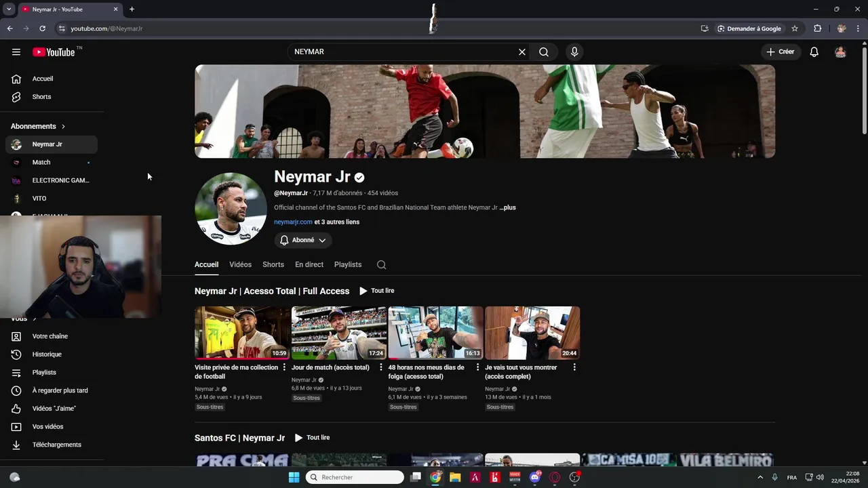Open a new browser tab

point(132,9)
